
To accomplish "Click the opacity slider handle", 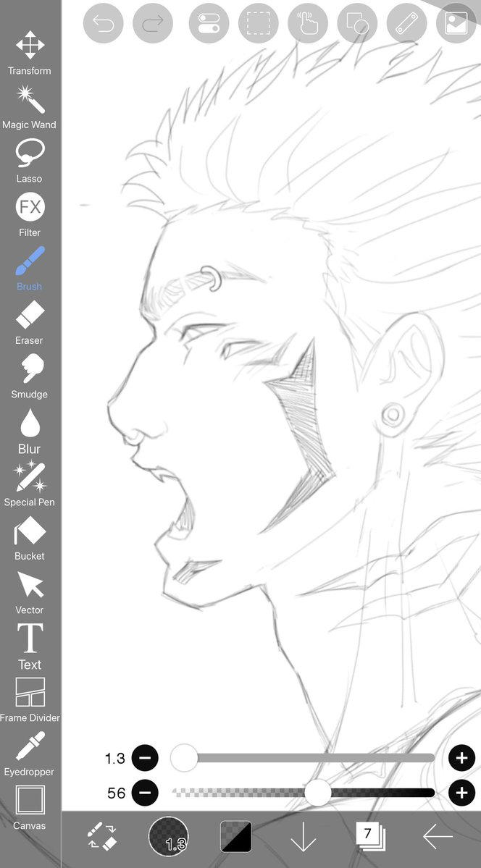I will (318, 793).
